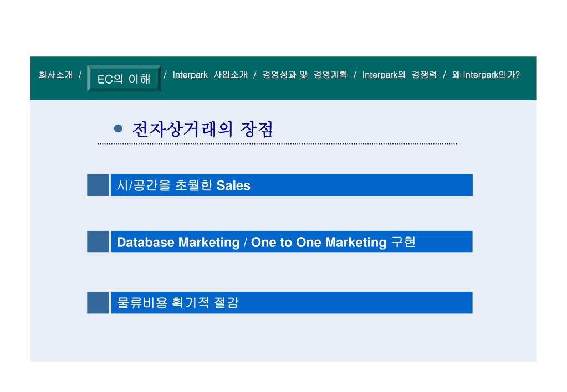
Task: Click the 구현 text in middle bar
Action: [x=403, y=242]
